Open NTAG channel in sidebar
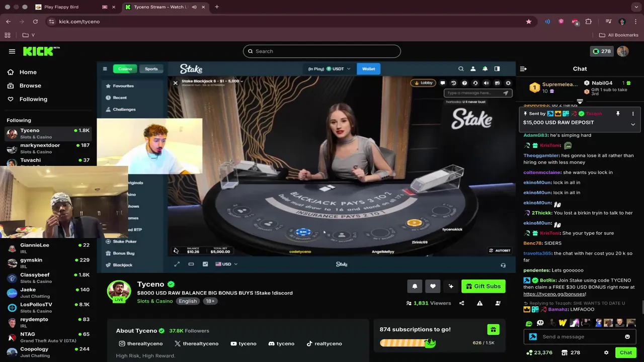 pyautogui.click(x=48, y=337)
